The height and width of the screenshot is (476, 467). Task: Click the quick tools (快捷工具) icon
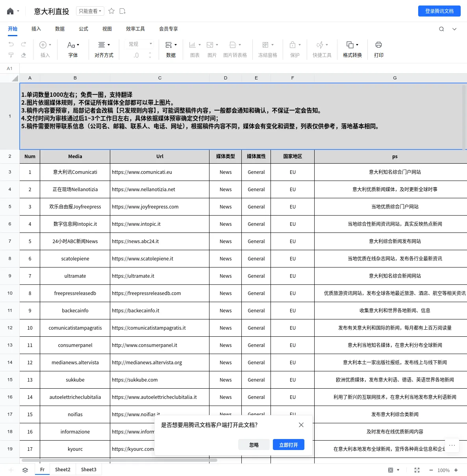[x=320, y=45]
